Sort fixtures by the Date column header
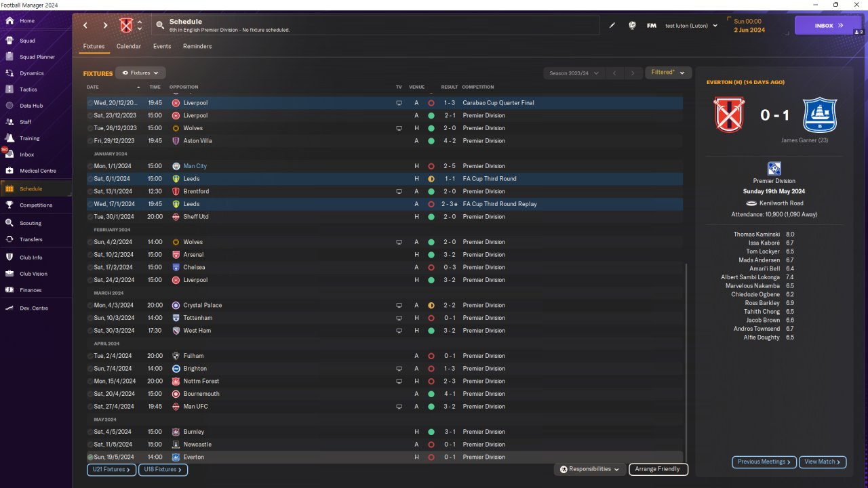Viewport: 868px width, 488px height. click(x=93, y=87)
